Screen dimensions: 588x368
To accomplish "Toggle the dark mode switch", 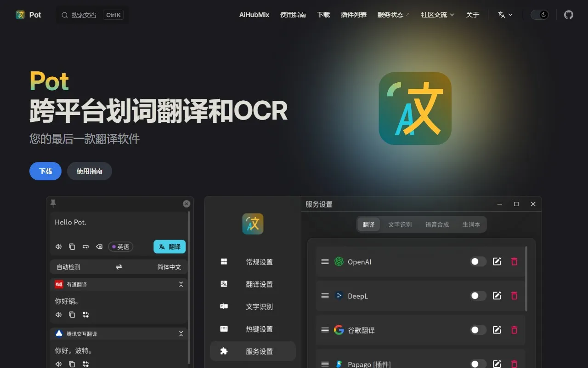I will tap(539, 15).
